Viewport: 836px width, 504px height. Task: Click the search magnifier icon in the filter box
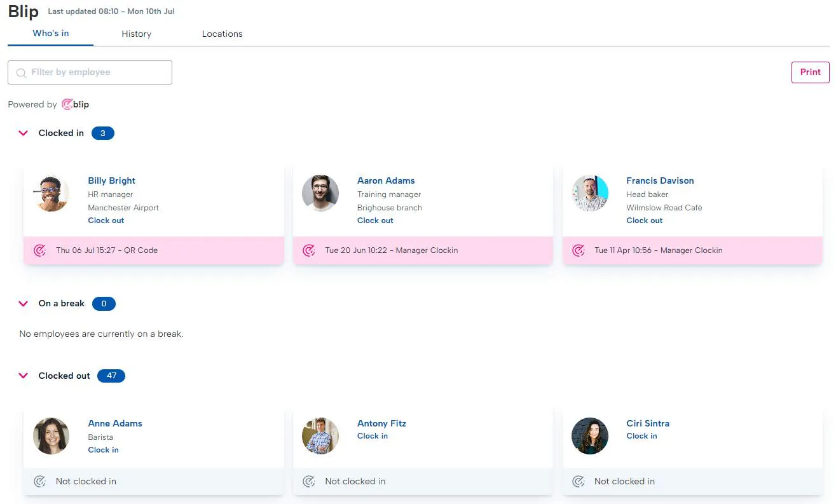[x=22, y=72]
